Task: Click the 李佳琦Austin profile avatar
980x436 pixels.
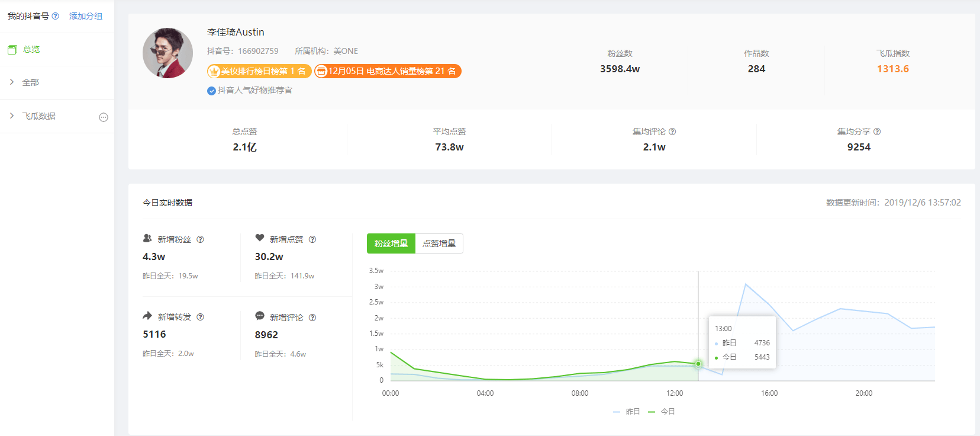Action: pos(167,53)
